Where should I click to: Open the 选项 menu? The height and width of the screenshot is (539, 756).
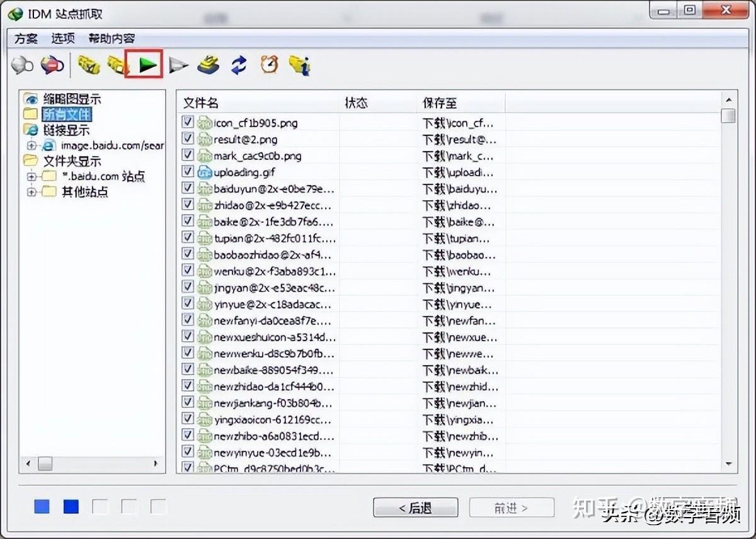[x=63, y=38]
